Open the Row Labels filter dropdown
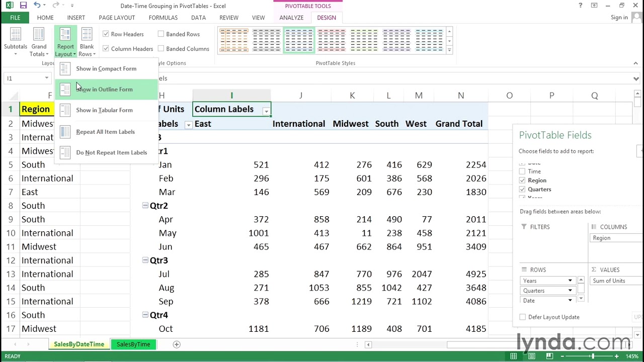 188,125
